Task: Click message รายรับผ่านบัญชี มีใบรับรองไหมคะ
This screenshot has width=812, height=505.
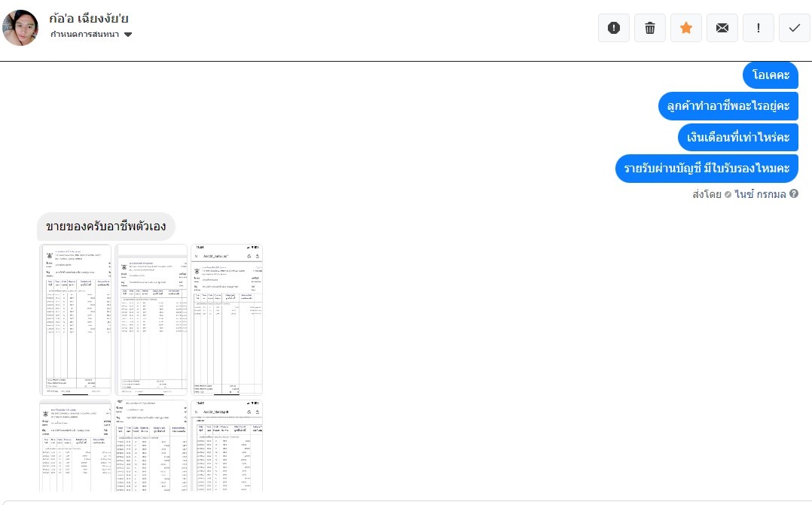Action: click(x=707, y=168)
